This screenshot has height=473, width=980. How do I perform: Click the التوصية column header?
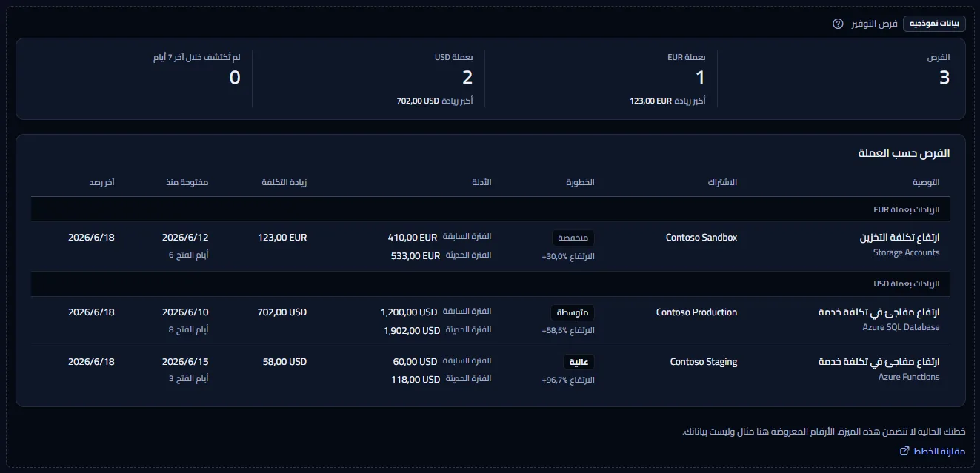click(925, 182)
